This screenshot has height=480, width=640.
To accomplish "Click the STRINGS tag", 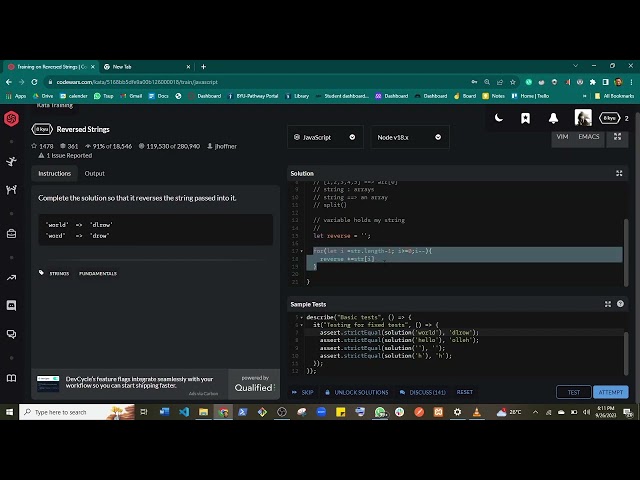I will coord(59,273).
